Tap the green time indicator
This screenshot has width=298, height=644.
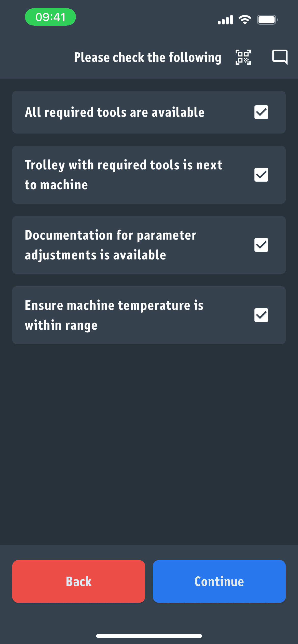click(50, 17)
